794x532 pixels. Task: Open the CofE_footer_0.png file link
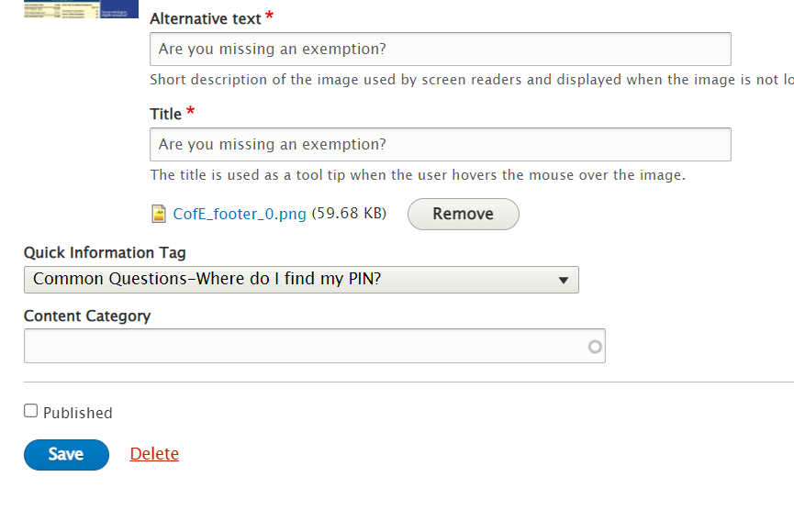coord(240,215)
